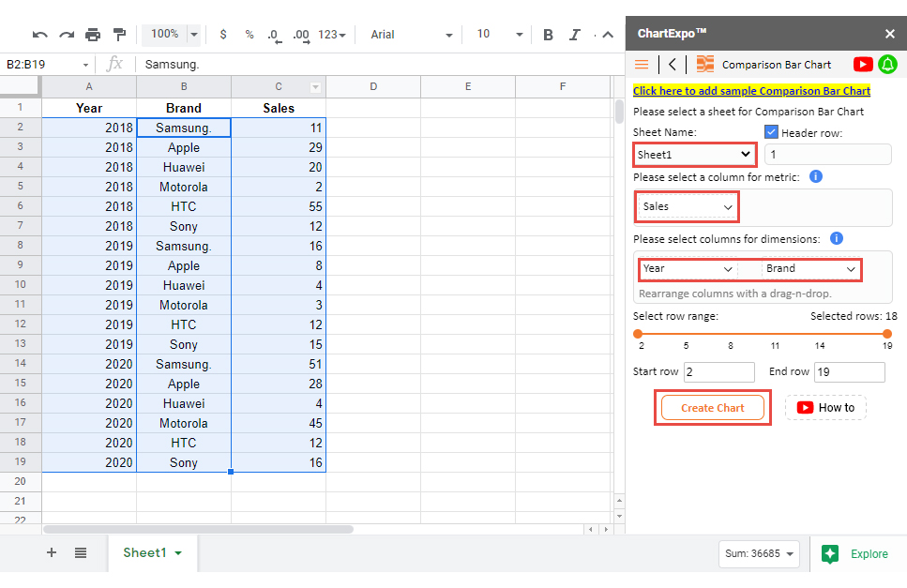
Task: Toggle bold formatting
Action: click(x=548, y=35)
